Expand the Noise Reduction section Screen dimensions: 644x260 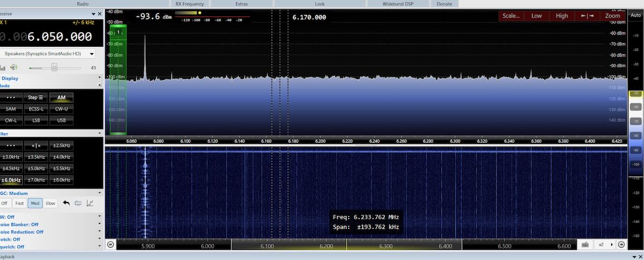(99, 232)
